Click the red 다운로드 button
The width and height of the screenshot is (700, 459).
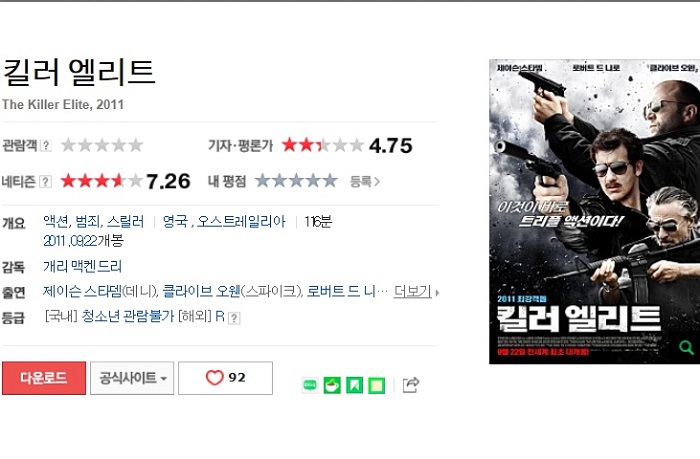44,378
